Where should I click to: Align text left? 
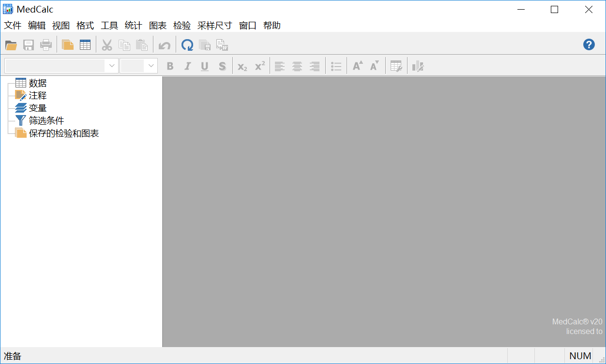coord(280,66)
